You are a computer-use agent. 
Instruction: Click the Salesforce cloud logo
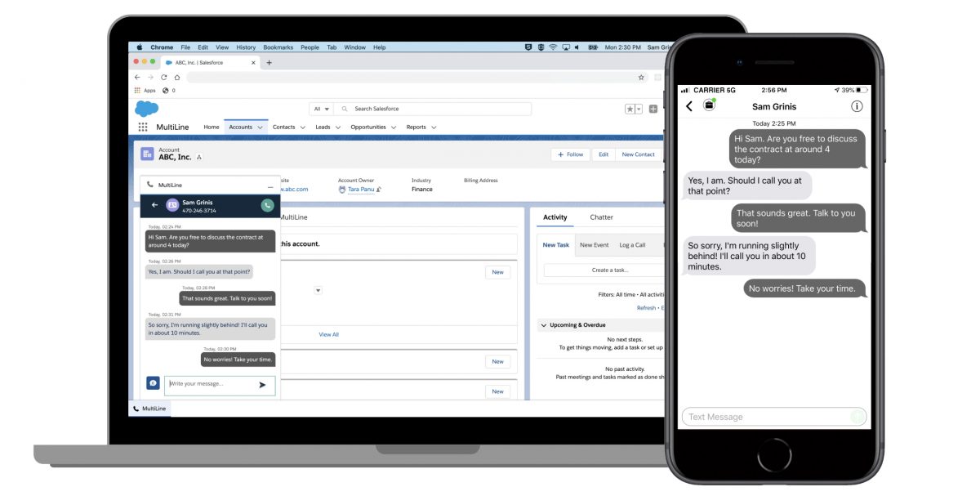146,108
